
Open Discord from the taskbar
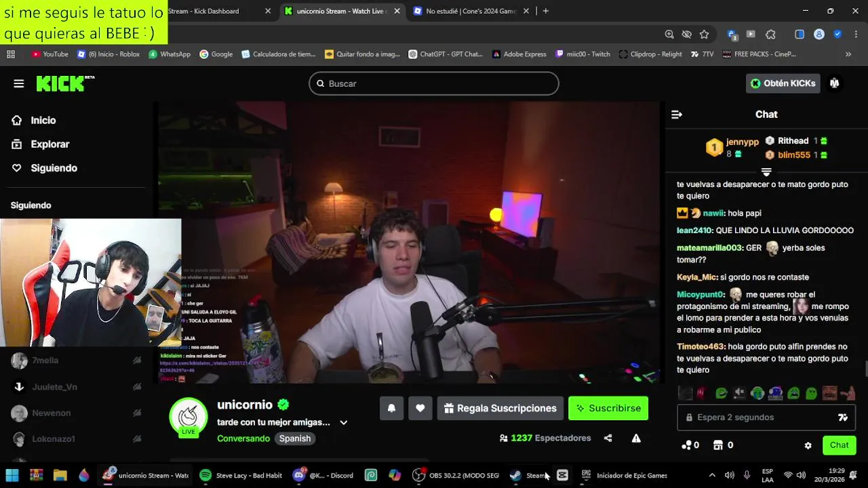pyautogui.click(x=323, y=475)
